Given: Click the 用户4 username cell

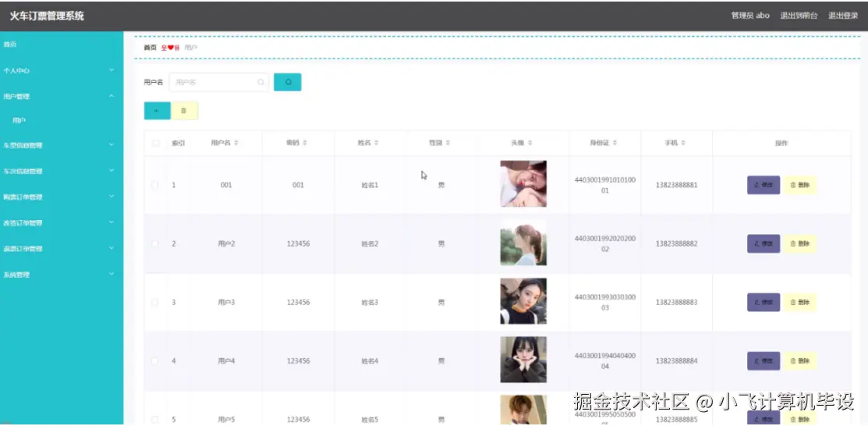Looking at the screenshot, I should point(226,361).
